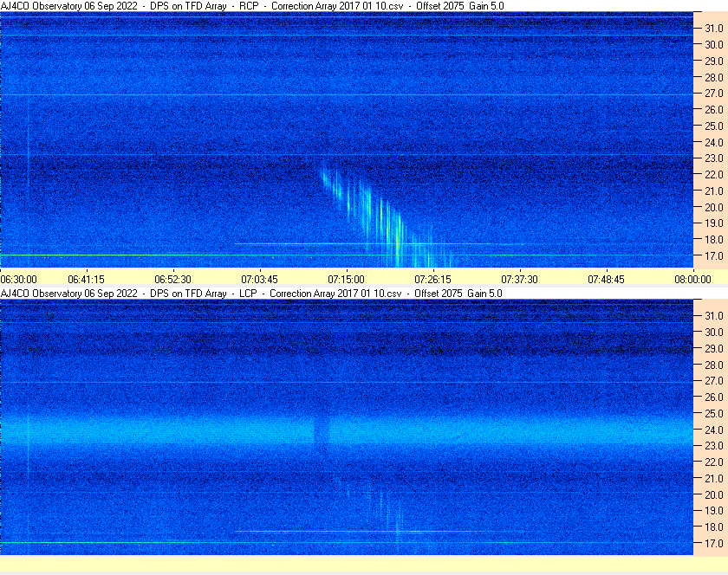Select the 07:03:45 time label
This screenshot has height=575, width=728.
point(259,280)
